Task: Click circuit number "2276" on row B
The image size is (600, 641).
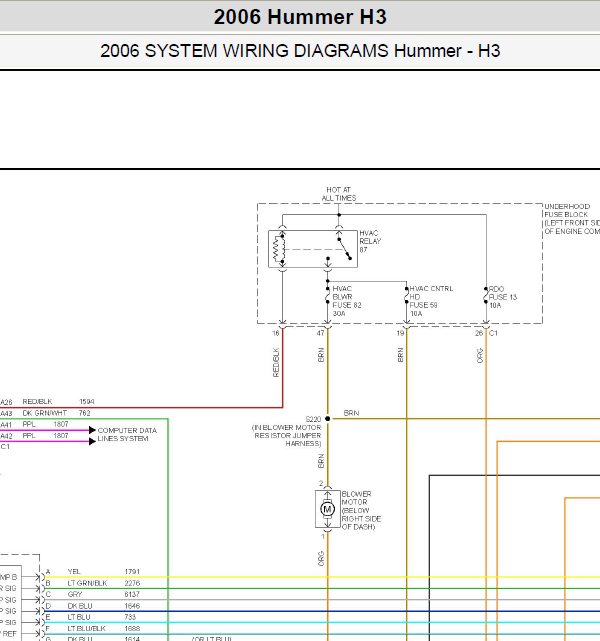Action: (x=132, y=583)
